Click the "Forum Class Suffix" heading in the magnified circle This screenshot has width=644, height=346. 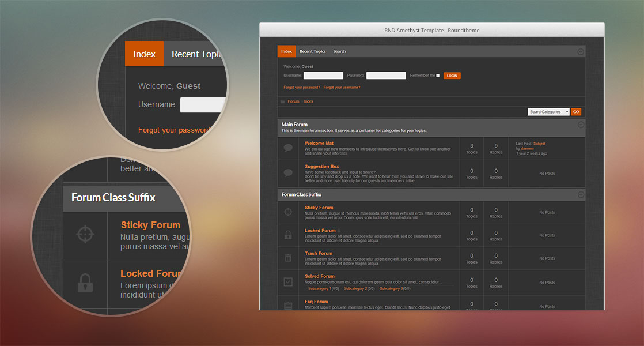(x=113, y=198)
